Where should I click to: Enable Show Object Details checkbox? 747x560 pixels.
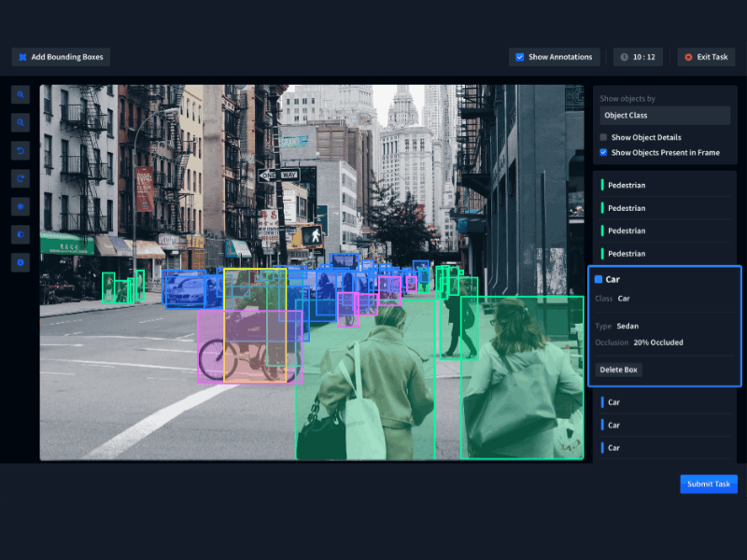[603, 137]
